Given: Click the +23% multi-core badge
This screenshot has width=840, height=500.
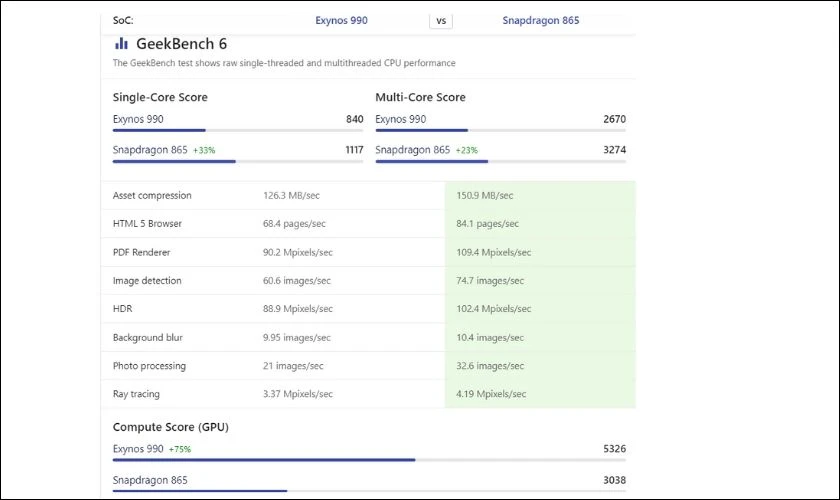Looking at the screenshot, I should (467, 150).
